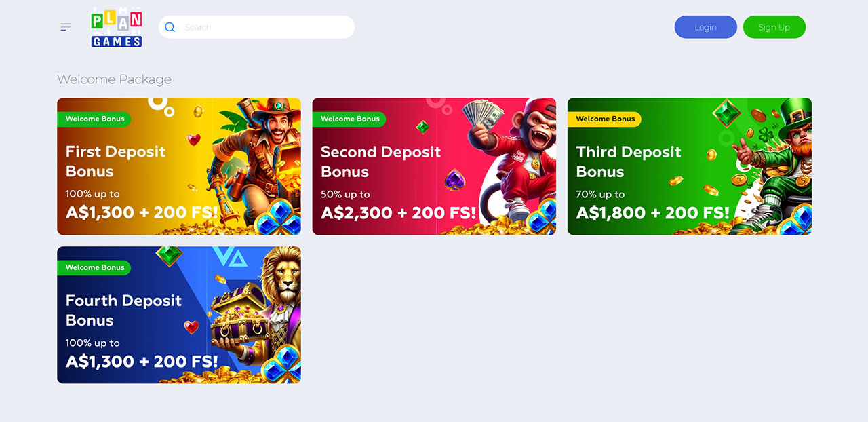Click the Welcome Package heading
Image resolution: width=868 pixels, height=422 pixels.
click(x=114, y=79)
